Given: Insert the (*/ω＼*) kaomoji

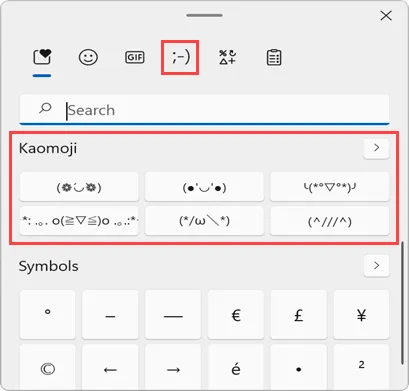Looking at the screenshot, I should pos(204,221).
